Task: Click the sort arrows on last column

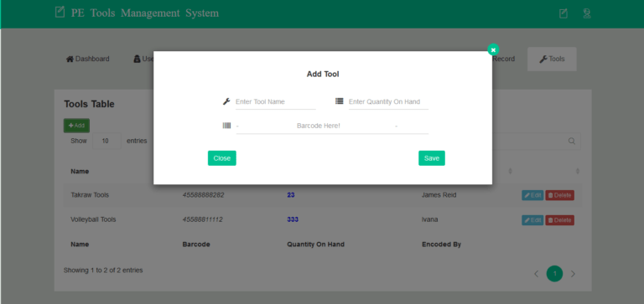Action: click(578, 171)
